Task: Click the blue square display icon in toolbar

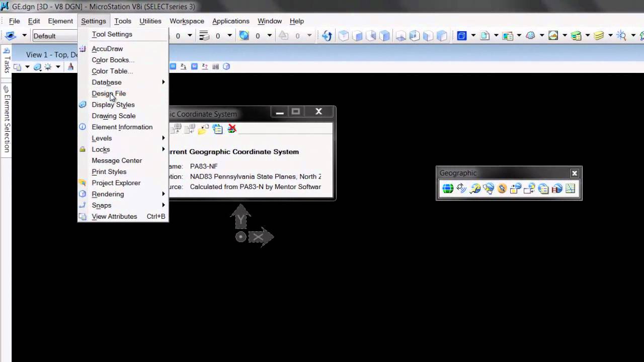Action: tap(462, 36)
